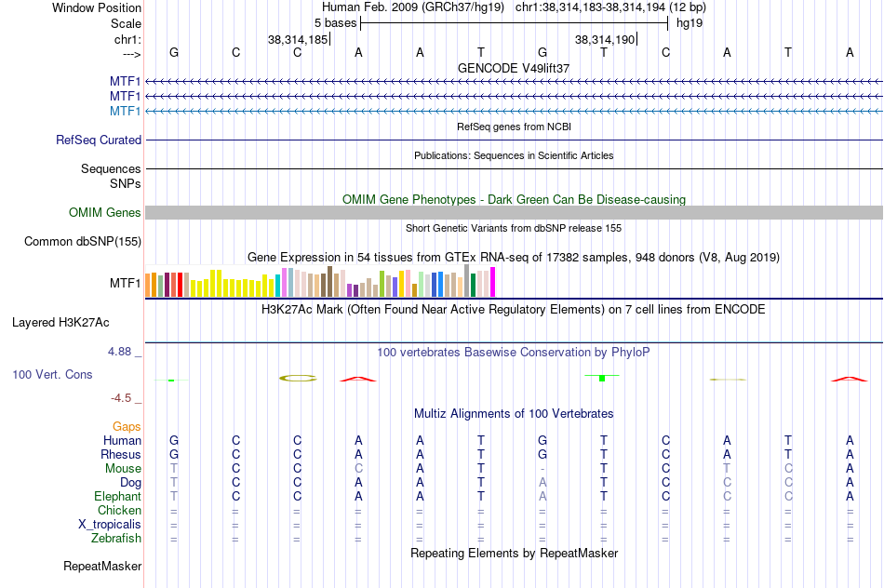Click the H3K27Ac Mark ENCODE track title

pos(514,310)
